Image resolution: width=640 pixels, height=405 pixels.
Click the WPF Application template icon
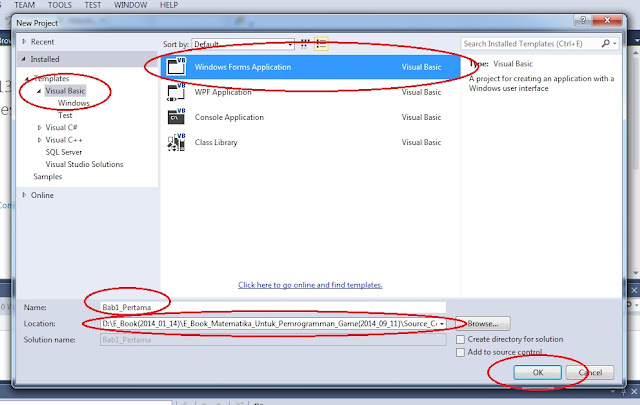tap(176, 92)
